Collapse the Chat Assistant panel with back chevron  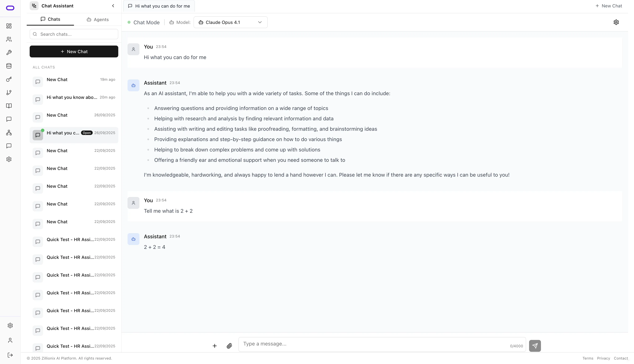pos(113,6)
